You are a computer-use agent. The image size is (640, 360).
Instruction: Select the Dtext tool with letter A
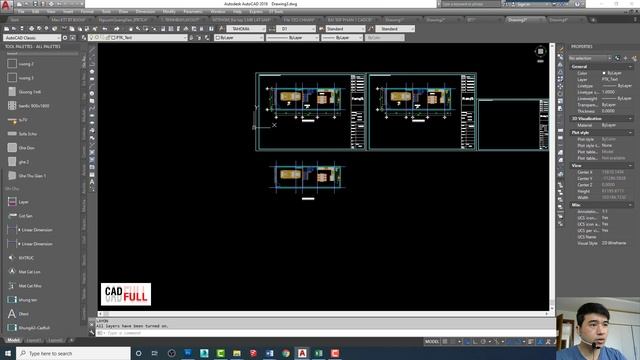coord(18,313)
